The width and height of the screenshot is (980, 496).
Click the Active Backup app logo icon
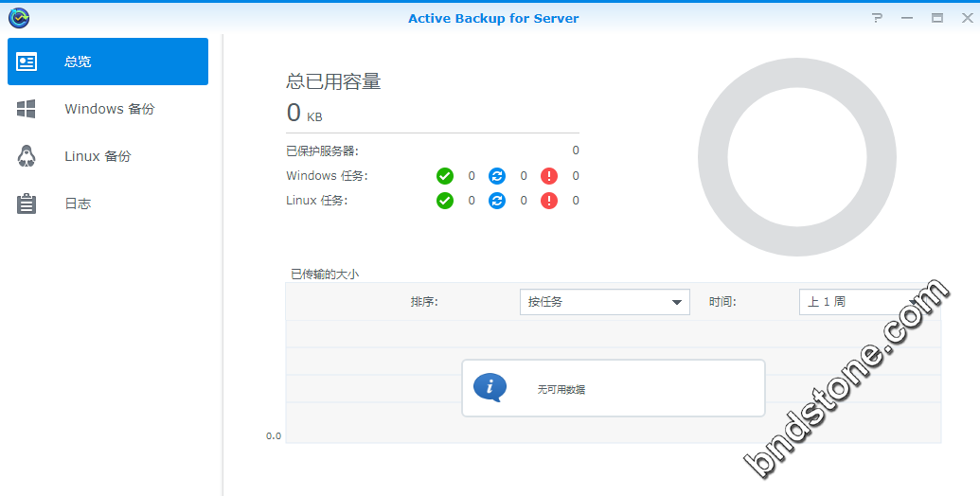point(19,18)
